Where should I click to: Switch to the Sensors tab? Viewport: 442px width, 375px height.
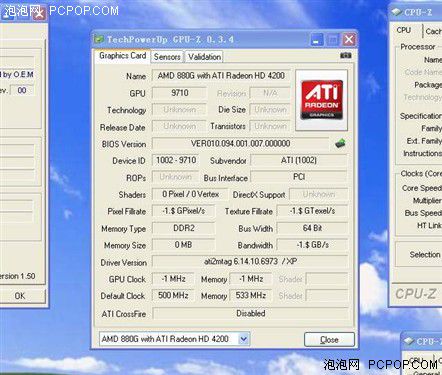coord(167,57)
